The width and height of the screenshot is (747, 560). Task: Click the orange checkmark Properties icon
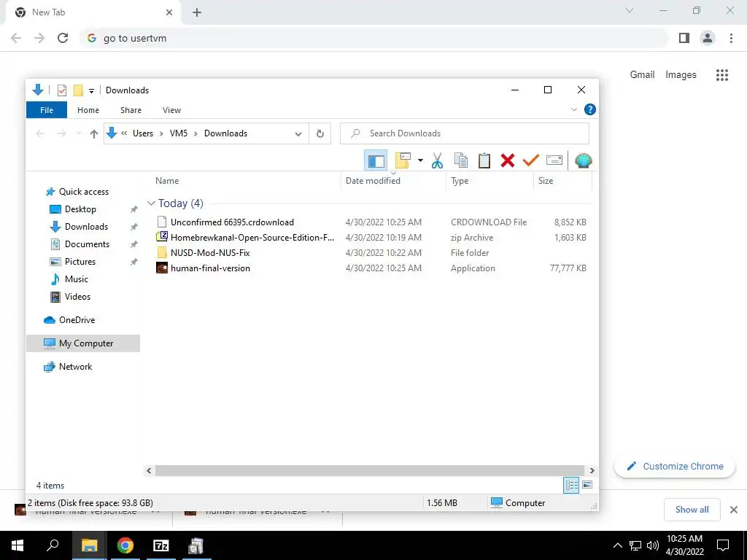tap(530, 160)
